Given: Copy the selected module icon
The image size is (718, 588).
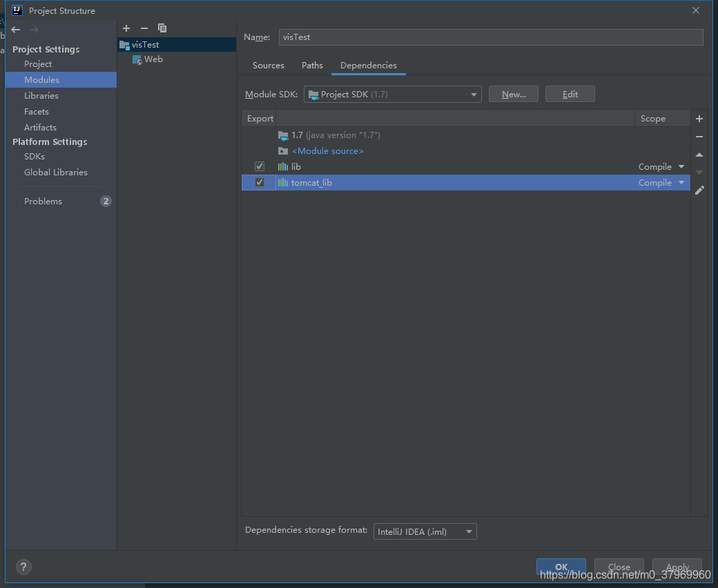Looking at the screenshot, I should pos(162,28).
